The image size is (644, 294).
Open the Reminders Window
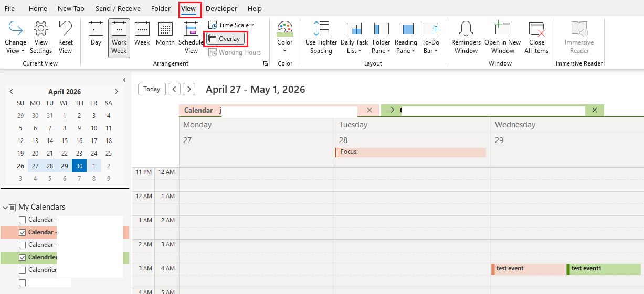tap(466, 38)
